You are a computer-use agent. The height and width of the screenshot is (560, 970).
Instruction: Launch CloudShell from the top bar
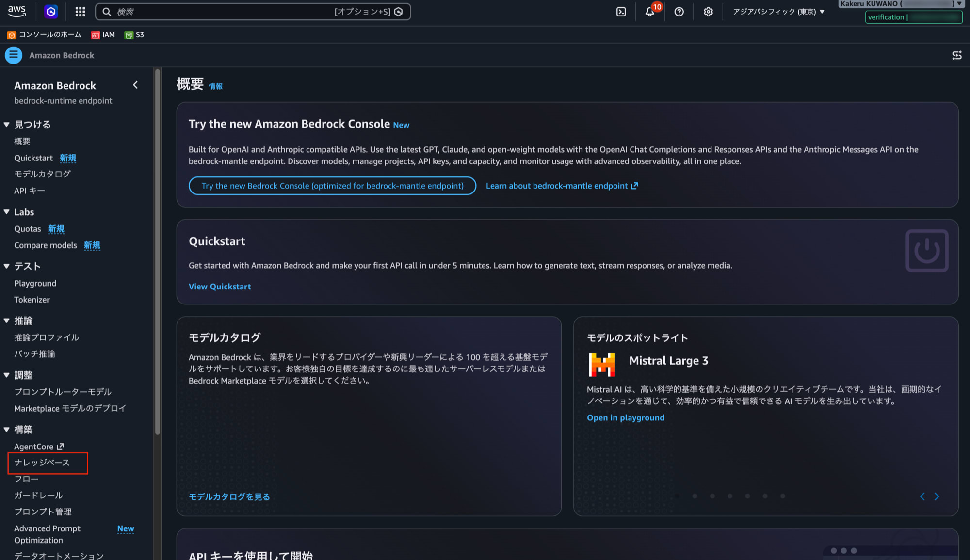621,12
